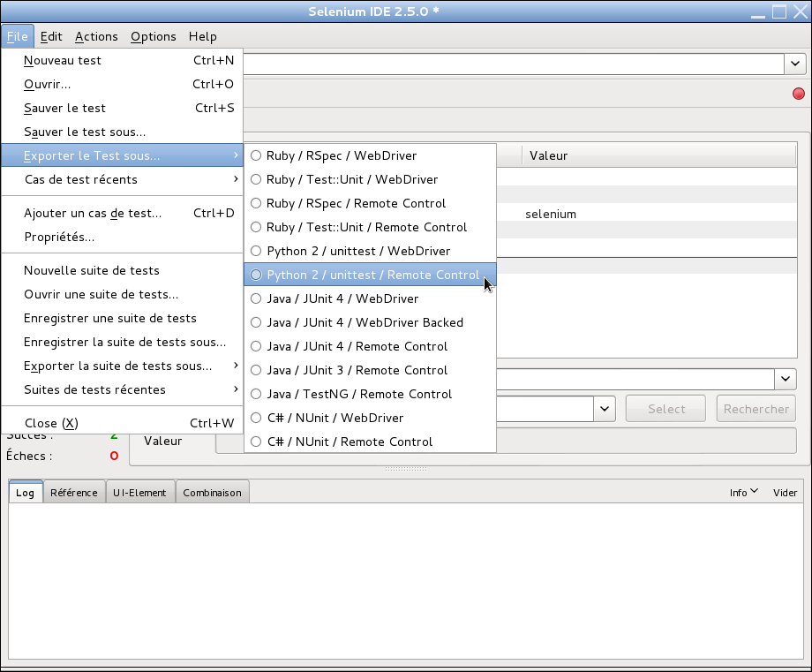Image resolution: width=812 pixels, height=672 pixels.
Task: Choose Ouvrir... to open a test
Action: pyautogui.click(x=122, y=84)
